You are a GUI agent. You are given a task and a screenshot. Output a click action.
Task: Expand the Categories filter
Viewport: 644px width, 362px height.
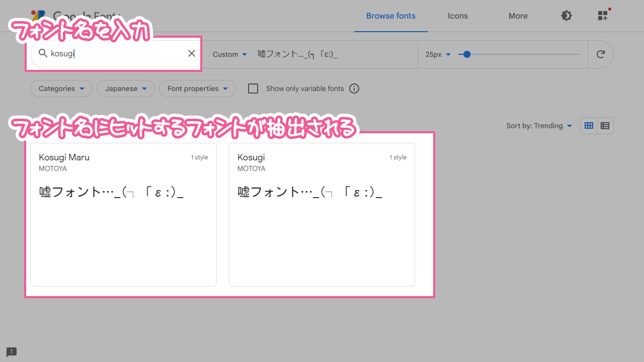tap(61, 88)
